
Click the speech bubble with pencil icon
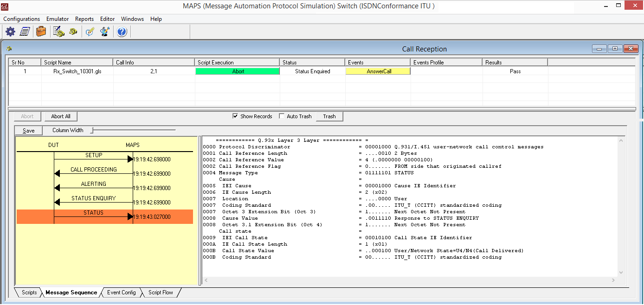(x=90, y=32)
